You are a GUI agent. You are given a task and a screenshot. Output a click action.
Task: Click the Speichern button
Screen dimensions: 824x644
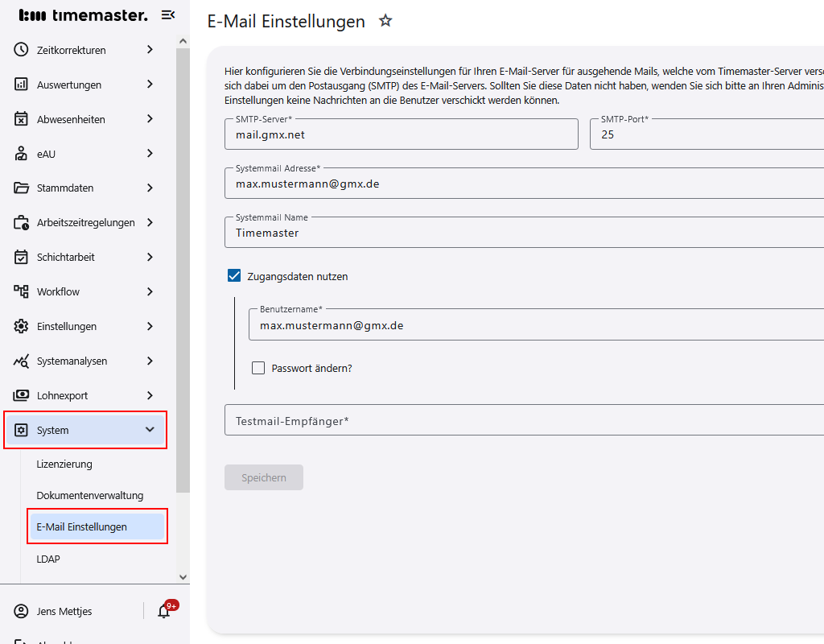[x=263, y=477]
